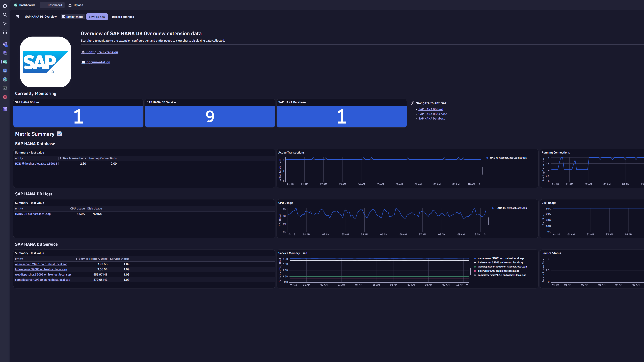This screenshot has height=362, width=644.
Task: Open the Documentation link
Action: point(98,62)
